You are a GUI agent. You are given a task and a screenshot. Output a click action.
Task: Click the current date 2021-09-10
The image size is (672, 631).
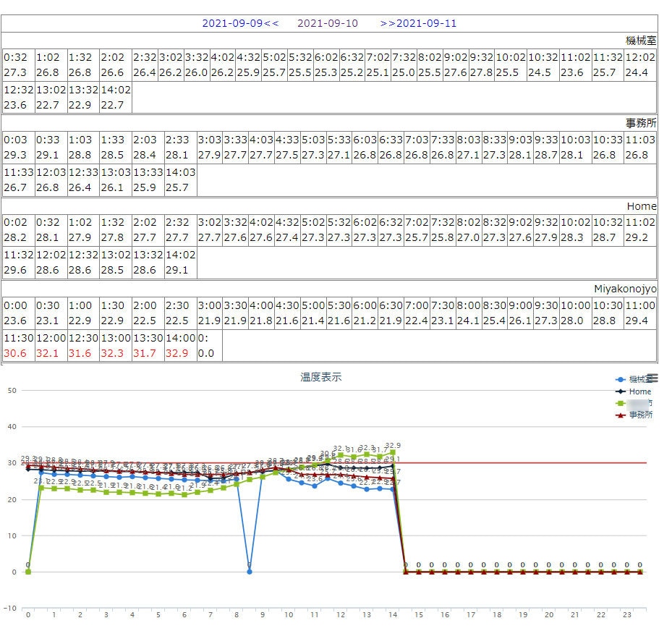328,23
